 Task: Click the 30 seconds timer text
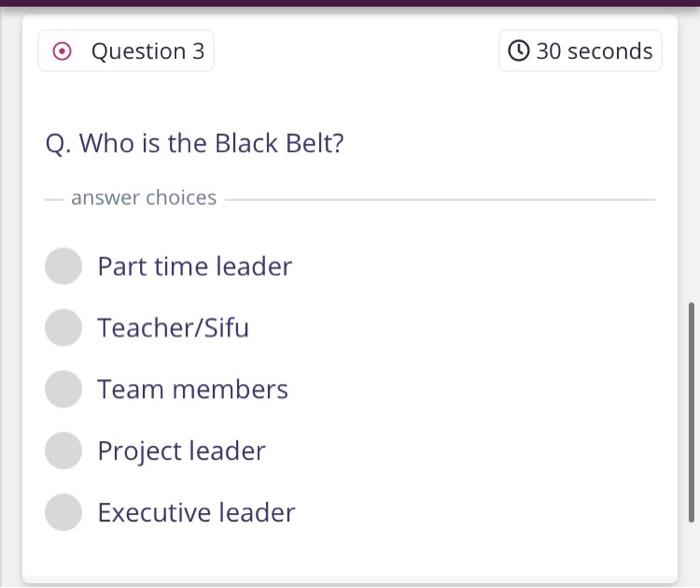594,51
